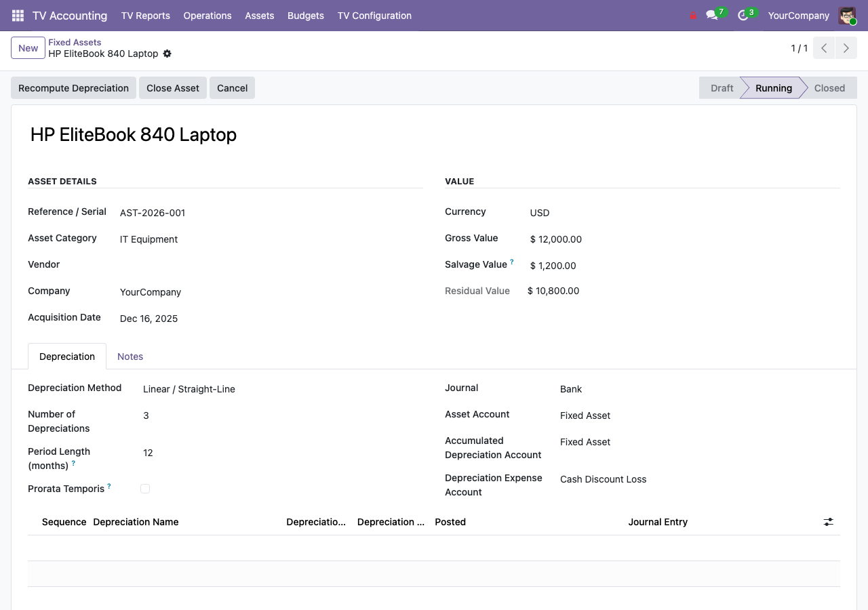Image resolution: width=868 pixels, height=610 pixels.
Task: Open the Depreciation Expense Account field
Action: 700,479
